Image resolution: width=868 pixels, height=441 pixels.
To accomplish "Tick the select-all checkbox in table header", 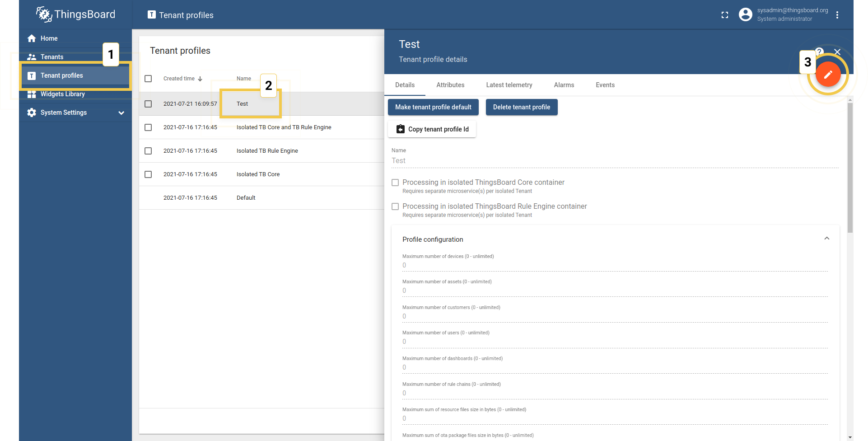I will [148, 79].
